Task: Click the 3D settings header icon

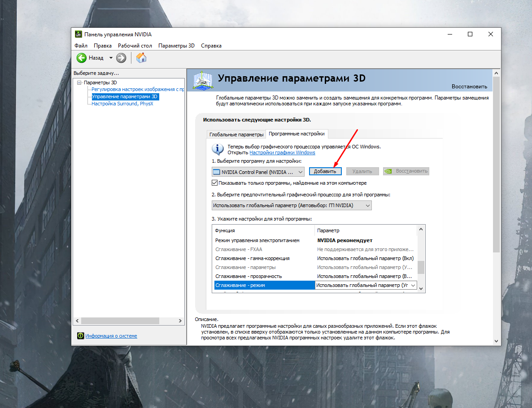Action: tap(203, 80)
